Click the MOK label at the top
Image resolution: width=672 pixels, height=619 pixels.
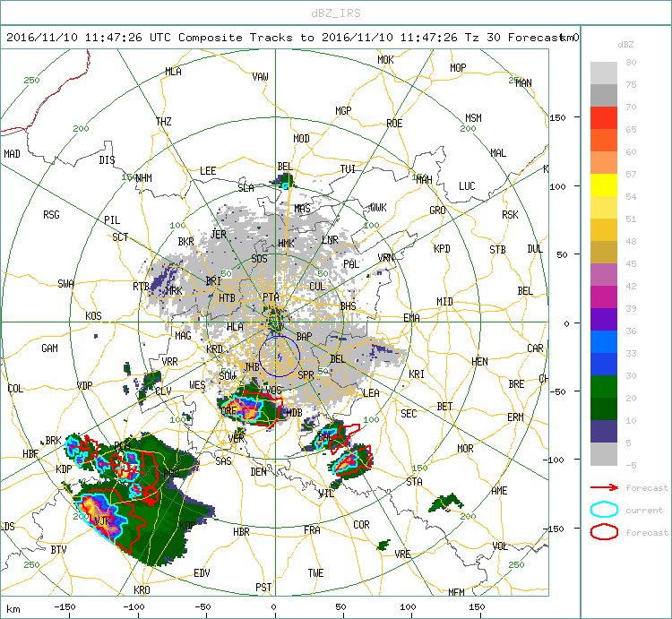385,60
